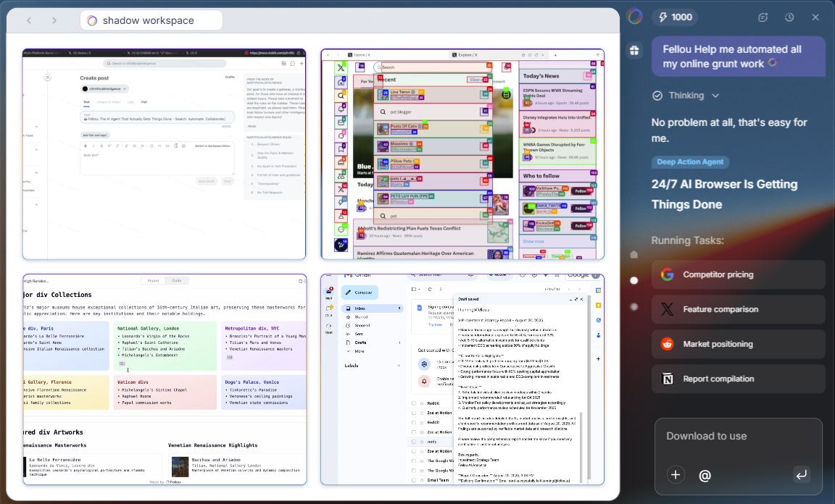
Task: Open the Gmail draft thumbnail
Action: (x=462, y=379)
